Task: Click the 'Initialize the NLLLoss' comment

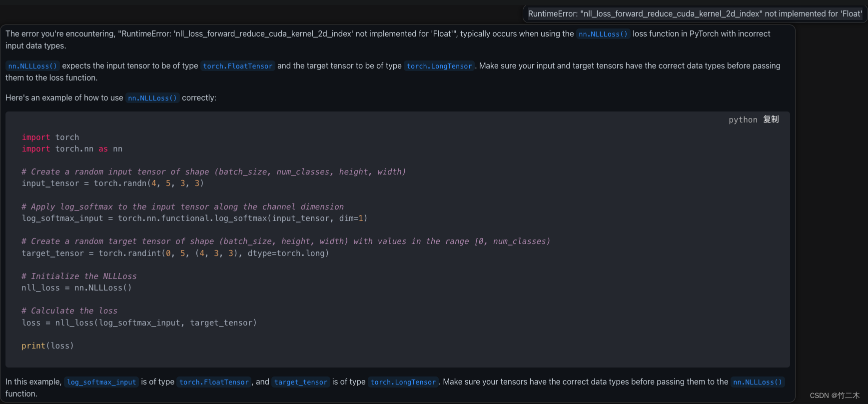Action: point(79,276)
